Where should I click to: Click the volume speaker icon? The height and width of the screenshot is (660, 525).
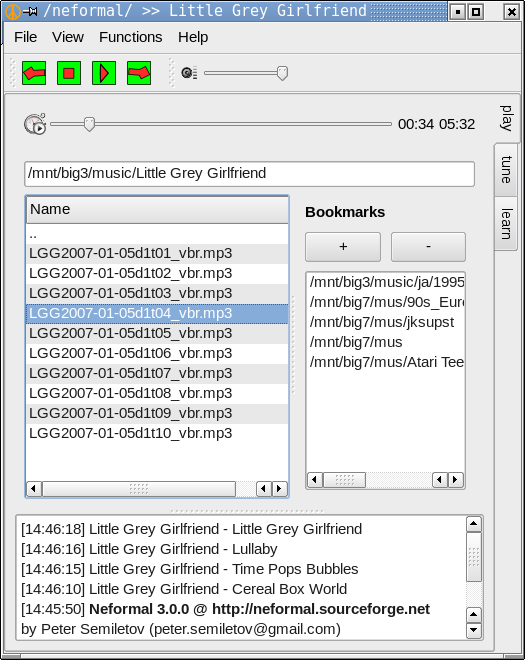pyautogui.click(x=189, y=73)
